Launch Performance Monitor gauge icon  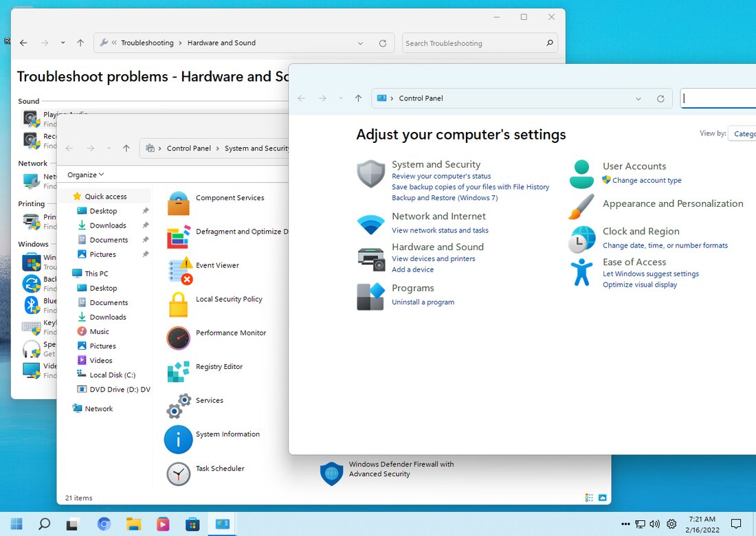pos(179,338)
